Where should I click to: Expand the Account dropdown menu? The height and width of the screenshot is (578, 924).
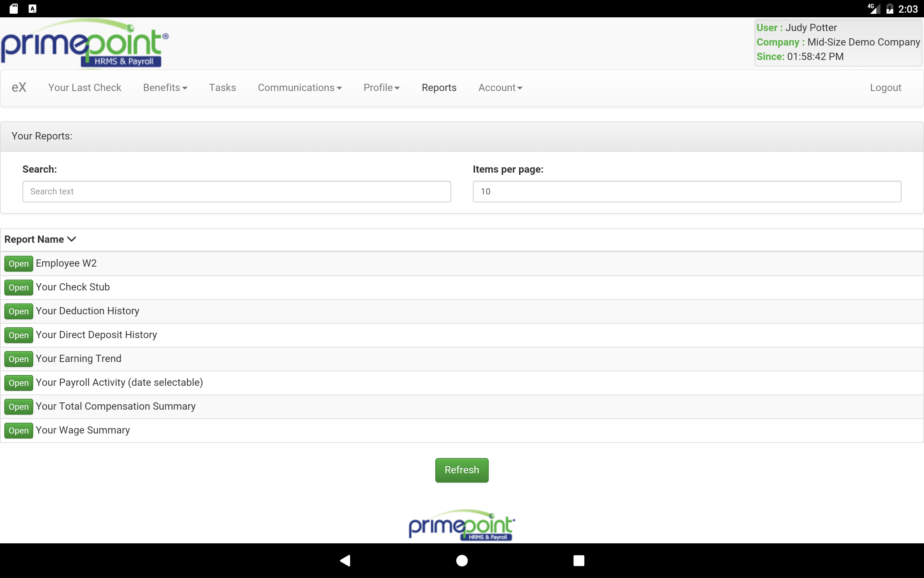click(x=500, y=87)
